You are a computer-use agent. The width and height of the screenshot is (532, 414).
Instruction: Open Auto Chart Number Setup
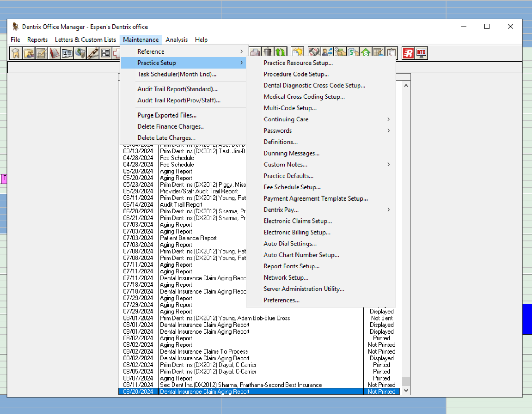click(321, 255)
